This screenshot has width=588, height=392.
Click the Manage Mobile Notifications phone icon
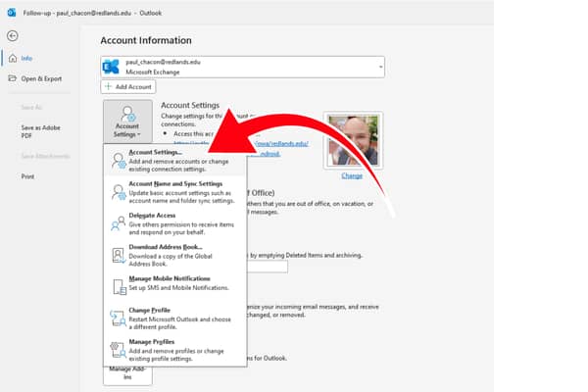pos(120,286)
